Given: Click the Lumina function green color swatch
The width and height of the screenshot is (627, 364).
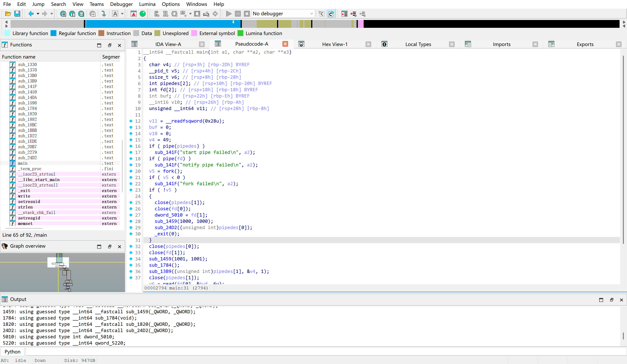Looking at the screenshot, I should 241,33.
